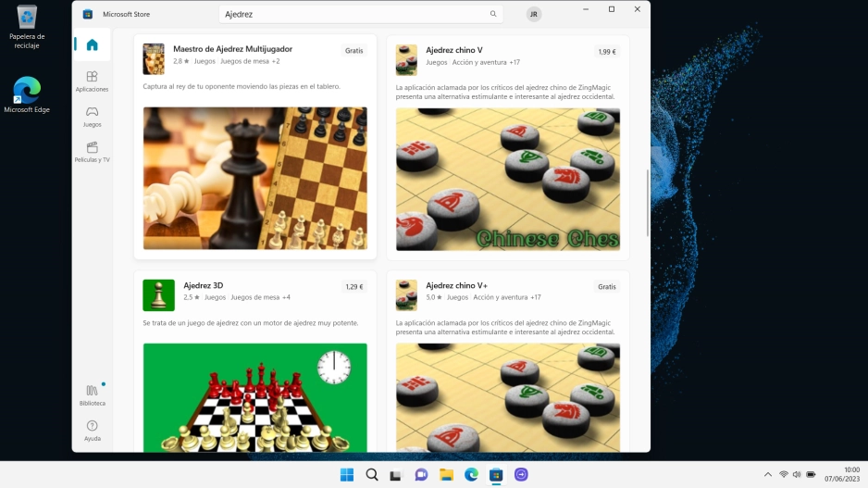Go to Aplicaciones in the sidebar
The width and height of the screenshot is (868, 488).
92,81
